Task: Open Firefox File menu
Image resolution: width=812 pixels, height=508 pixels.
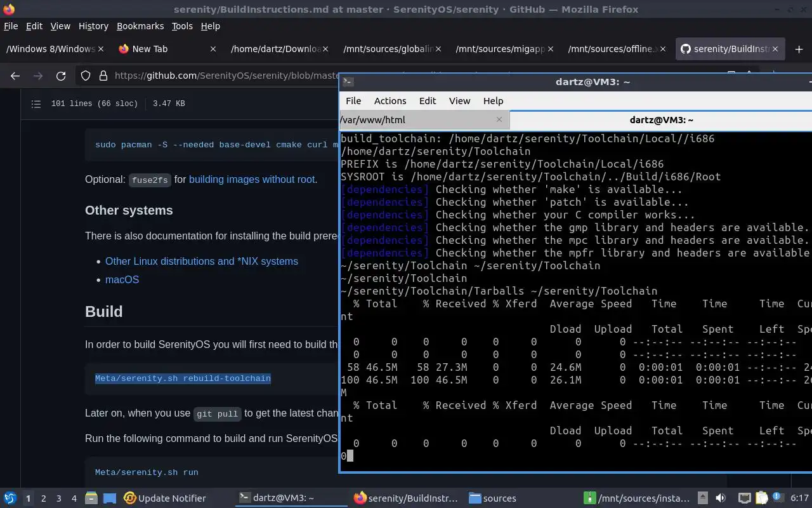Action: click(11, 26)
